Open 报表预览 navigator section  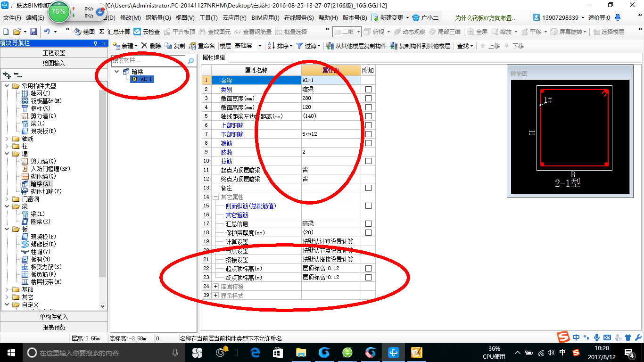click(x=54, y=327)
